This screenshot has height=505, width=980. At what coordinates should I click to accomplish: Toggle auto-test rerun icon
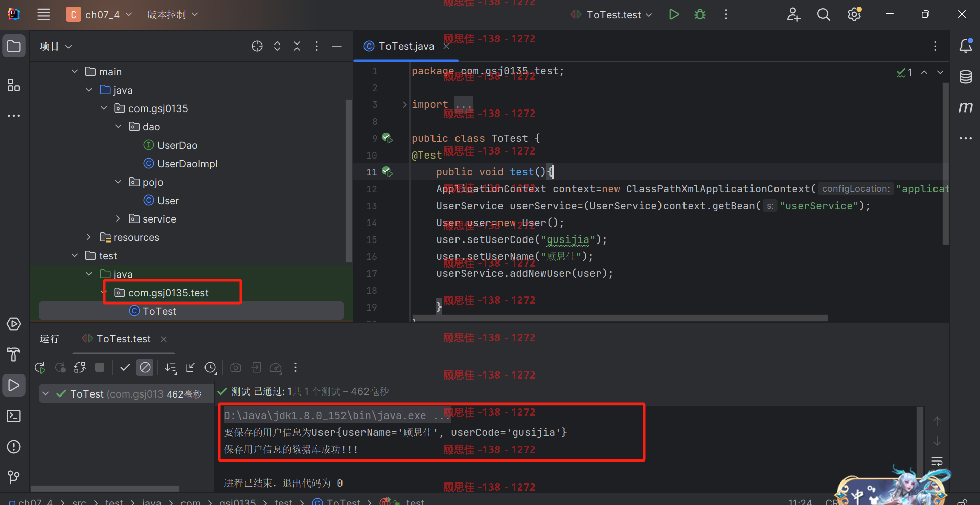coord(80,367)
